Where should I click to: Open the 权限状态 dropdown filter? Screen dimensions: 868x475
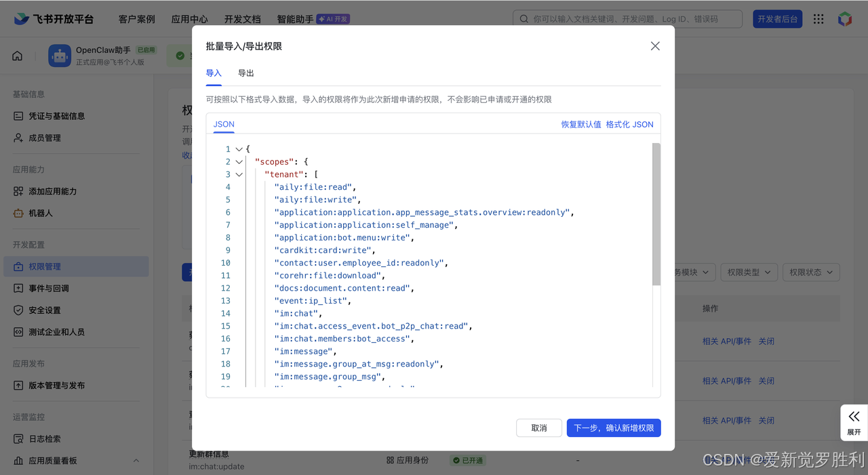click(x=811, y=272)
